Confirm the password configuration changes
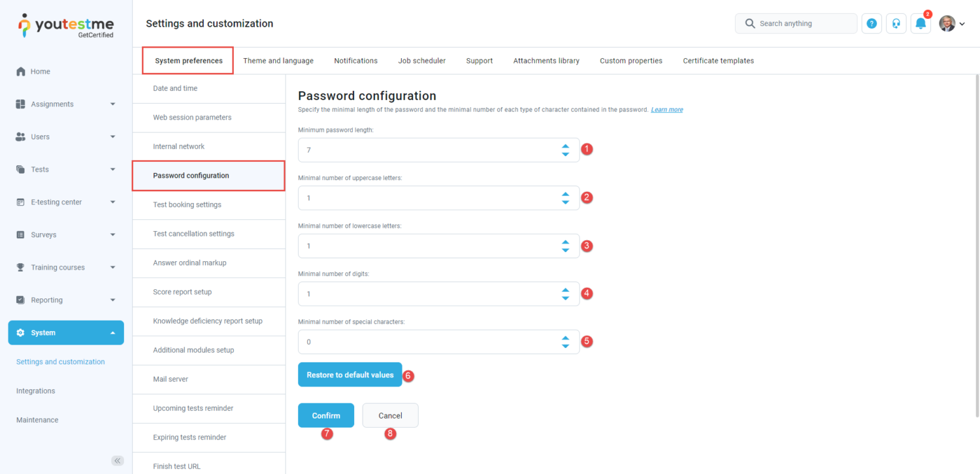 [x=326, y=415]
